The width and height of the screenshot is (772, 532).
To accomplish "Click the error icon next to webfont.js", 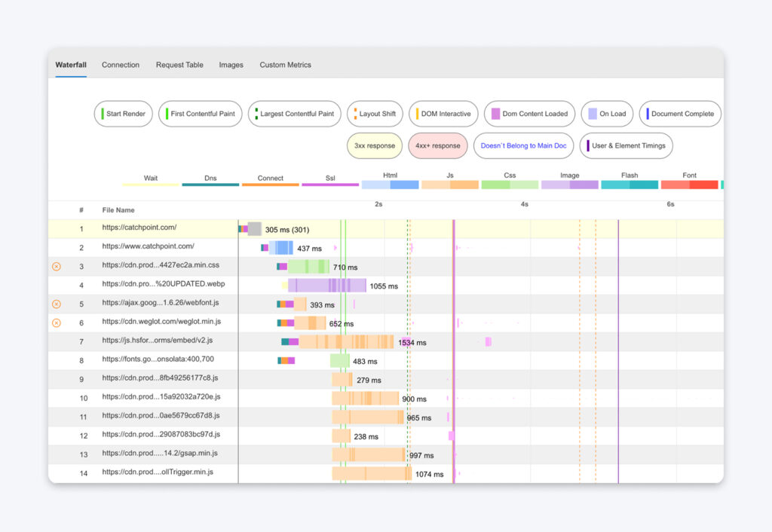I will (x=57, y=304).
